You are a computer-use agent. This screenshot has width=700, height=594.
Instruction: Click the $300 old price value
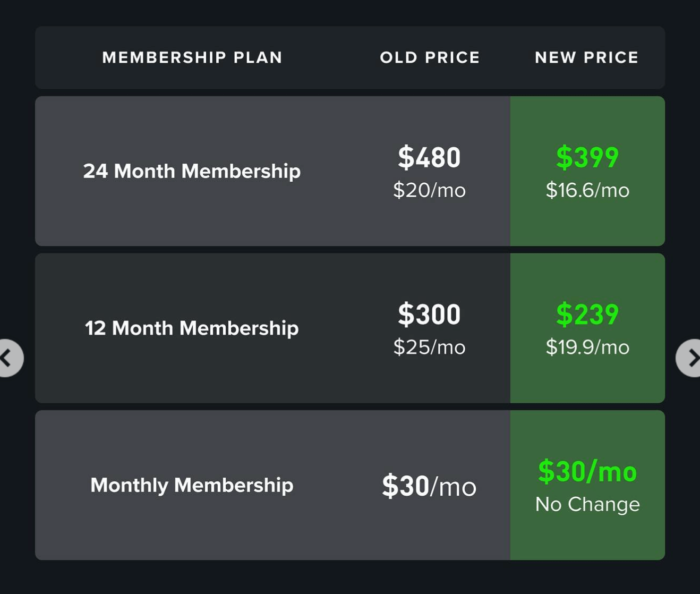coord(429,313)
